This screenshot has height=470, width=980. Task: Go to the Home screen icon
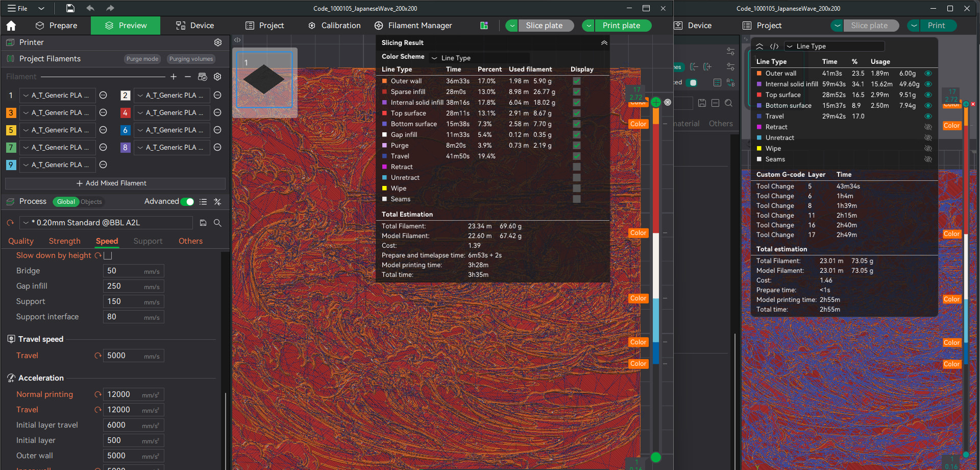click(x=11, y=26)
